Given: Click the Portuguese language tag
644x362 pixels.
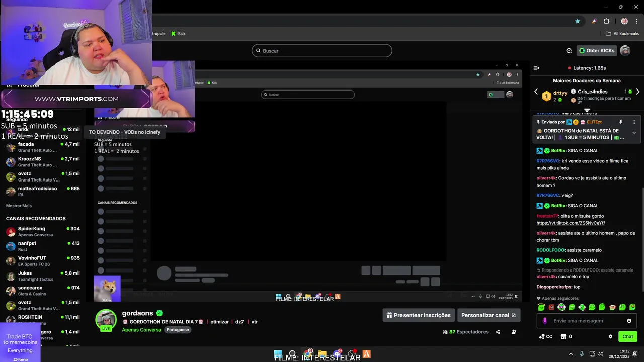Looking at the screenshot, I should [178, 330].
